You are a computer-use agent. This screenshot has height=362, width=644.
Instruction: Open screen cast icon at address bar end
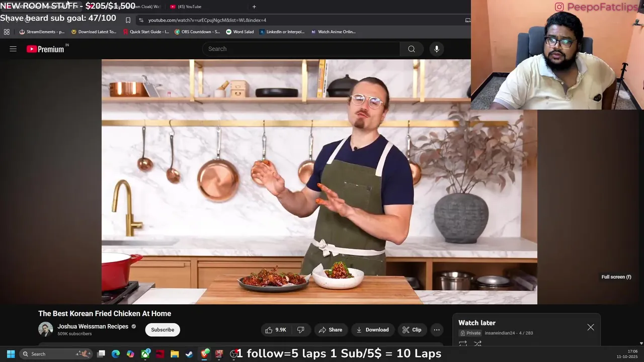coord(467,20)
